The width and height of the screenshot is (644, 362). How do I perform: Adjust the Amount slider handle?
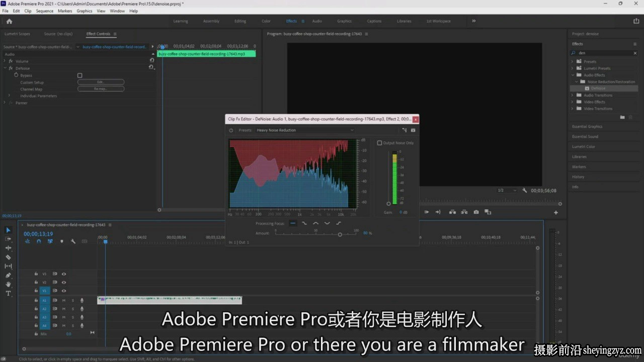click(x=340, y=234)
